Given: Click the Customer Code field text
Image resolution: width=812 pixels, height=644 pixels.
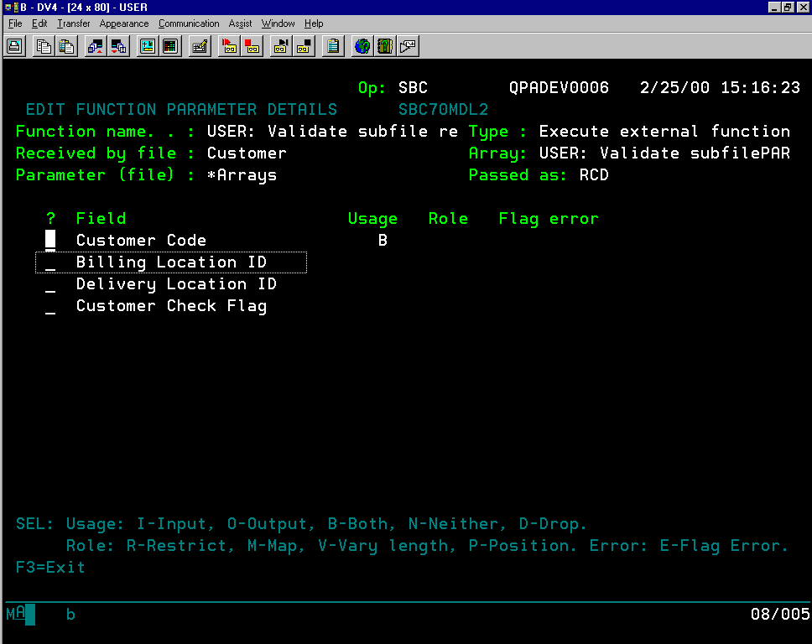Looking at the screenshot, I should pyautogui.click(x=141, y=240).
